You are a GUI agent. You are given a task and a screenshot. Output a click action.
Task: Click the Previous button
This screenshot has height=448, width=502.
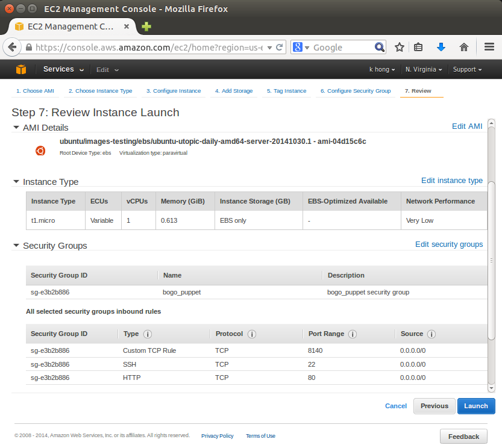click(x=434, y=406)
